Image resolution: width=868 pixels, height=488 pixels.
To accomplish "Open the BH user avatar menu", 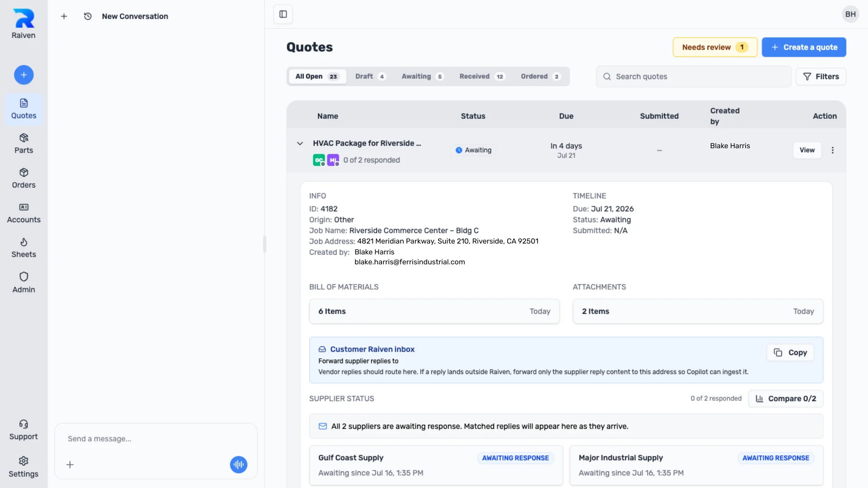I will [850, 14].
